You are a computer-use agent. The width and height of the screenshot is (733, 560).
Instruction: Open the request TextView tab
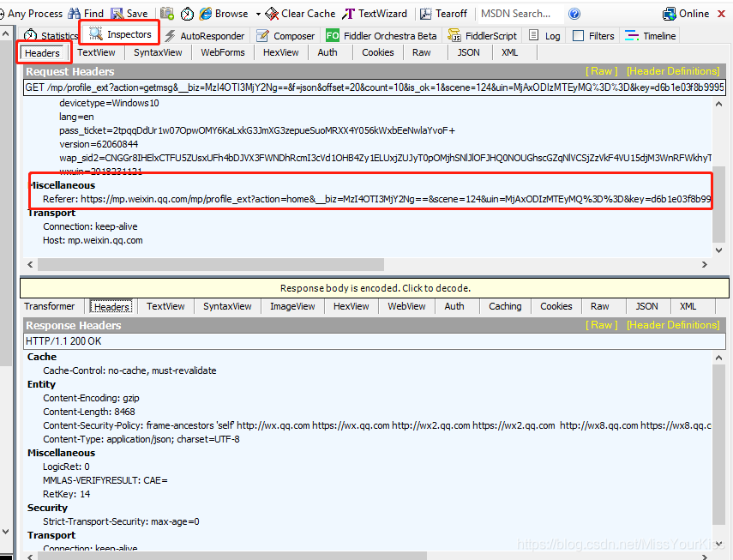point(96,52)
